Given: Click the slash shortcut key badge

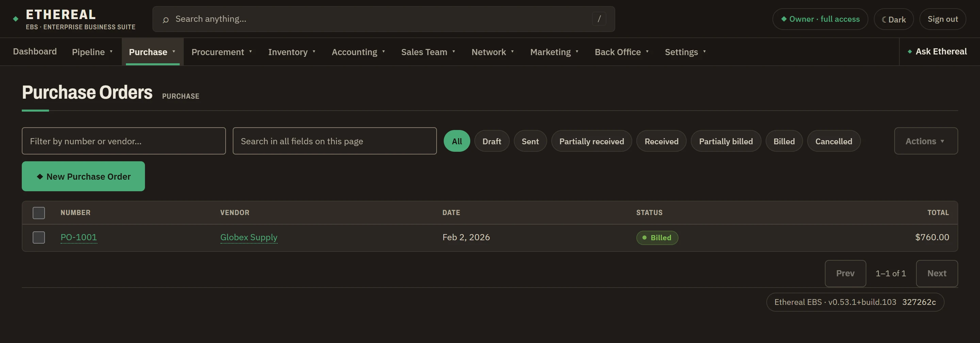Looking at the screenshot, I should (x=599, y=19).
